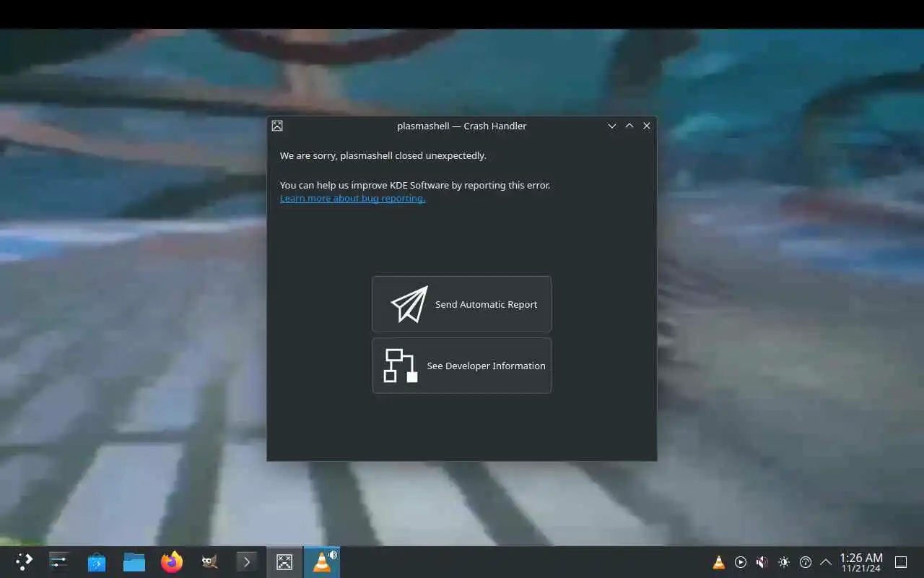This screenshot has height=578, width=924.
Task: Follow the Learn more about bug reporting link
Action: point(352,198)
